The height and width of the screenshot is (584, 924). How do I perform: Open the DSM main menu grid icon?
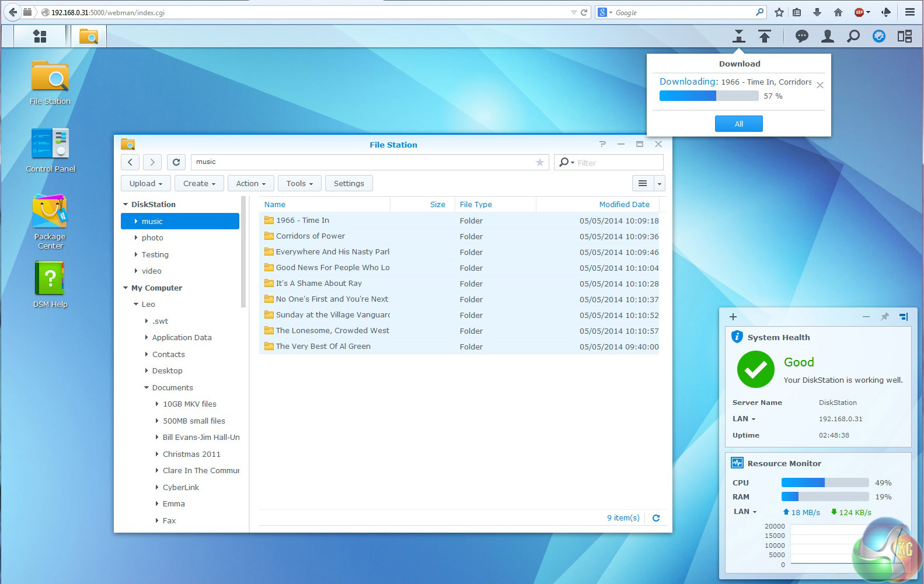coord(40,37)
